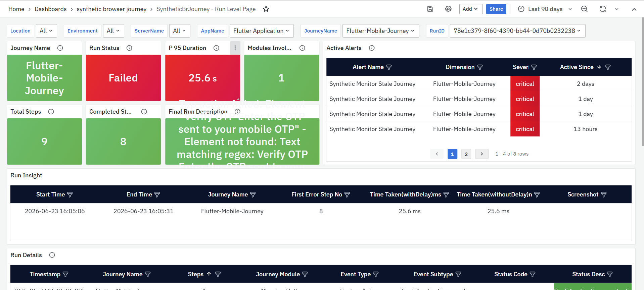Filter the End Time column
The image size is (644, 290).
pos(157,195)
